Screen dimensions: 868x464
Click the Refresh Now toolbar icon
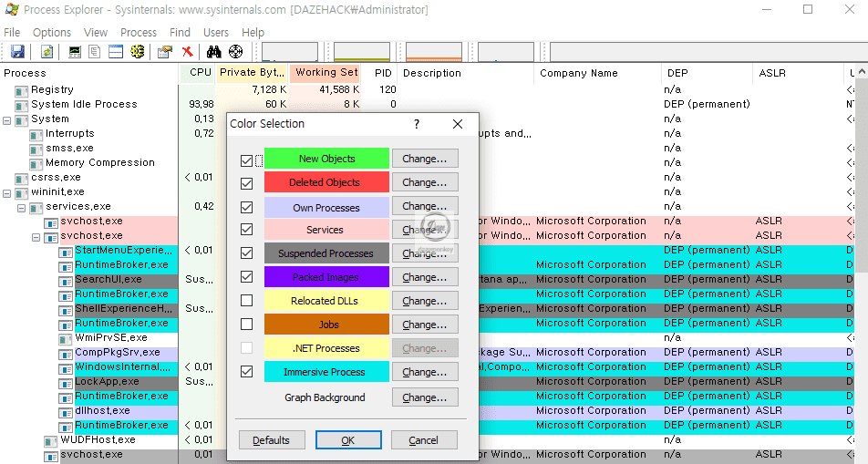click(47, 51)
